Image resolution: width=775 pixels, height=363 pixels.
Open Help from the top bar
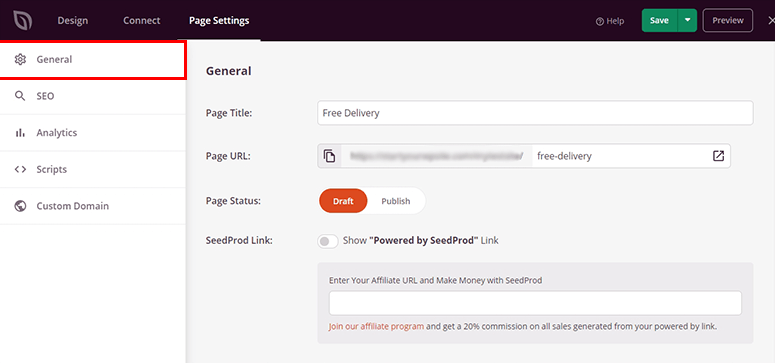coord(610,21)
